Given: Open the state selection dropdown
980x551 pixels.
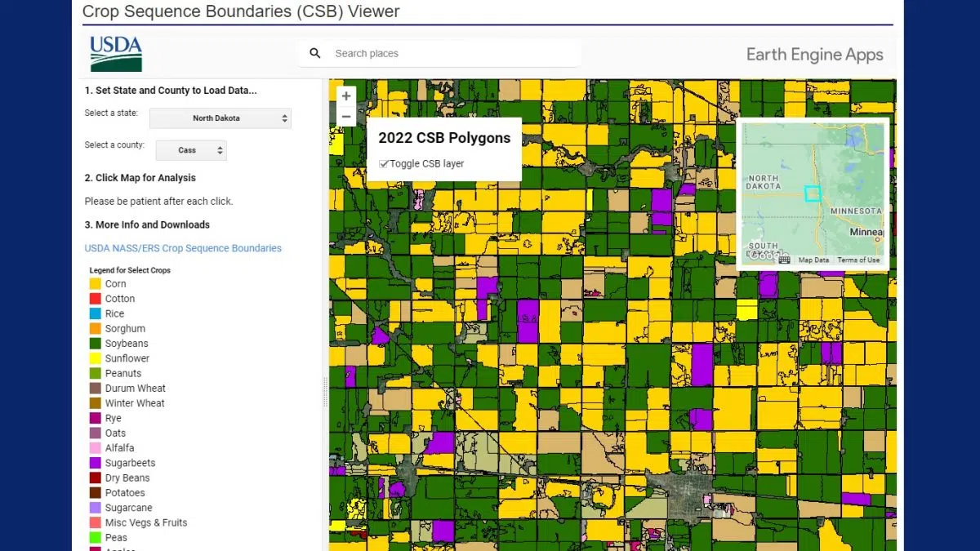Looking at the screenshot, I should 220,118.
